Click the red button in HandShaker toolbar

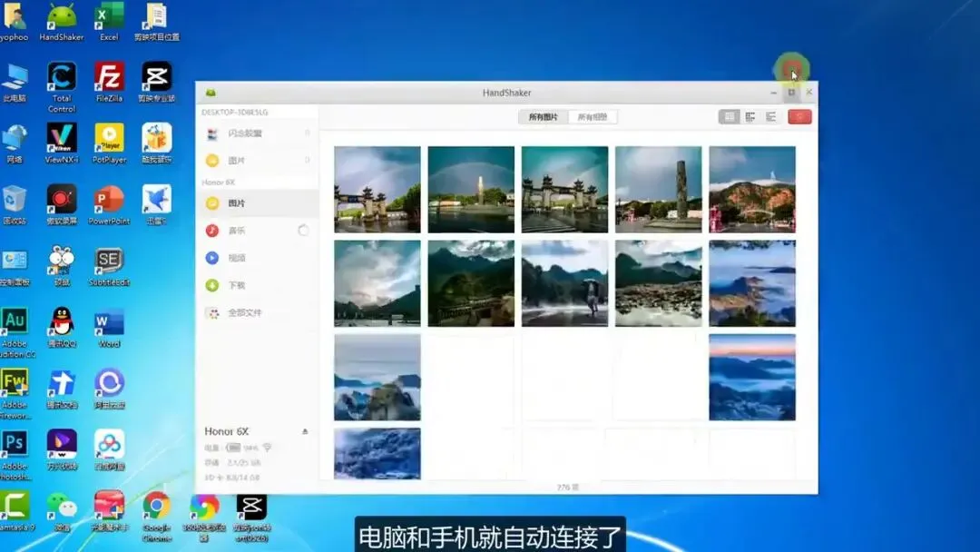[799, 117]
